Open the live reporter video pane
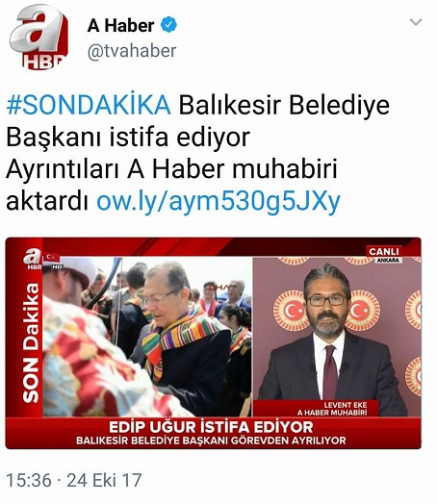Screen dimensions: 437x504 coord(337,337)
